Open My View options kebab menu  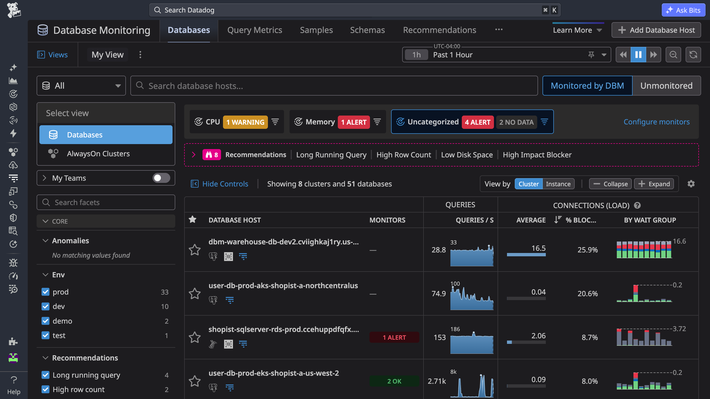[x=140, y=55]
